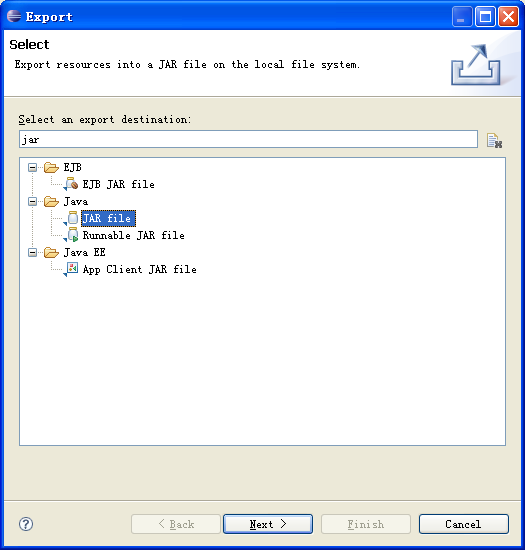
Task: Select the App Client JAR file entry
Action: point(139,269)
